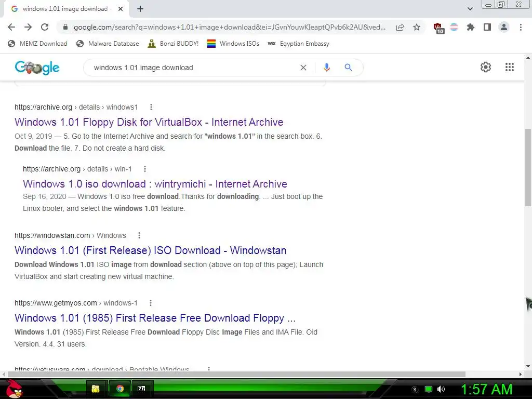532x399 pixels.
Task: Click the volume speaker tray icon
Action: click(441, 389)
